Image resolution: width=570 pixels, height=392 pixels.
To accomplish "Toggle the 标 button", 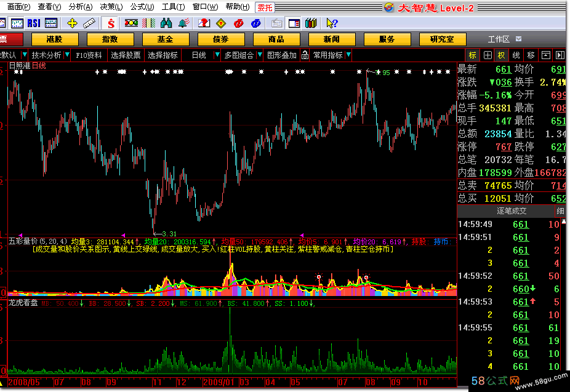I will point(473,55).
